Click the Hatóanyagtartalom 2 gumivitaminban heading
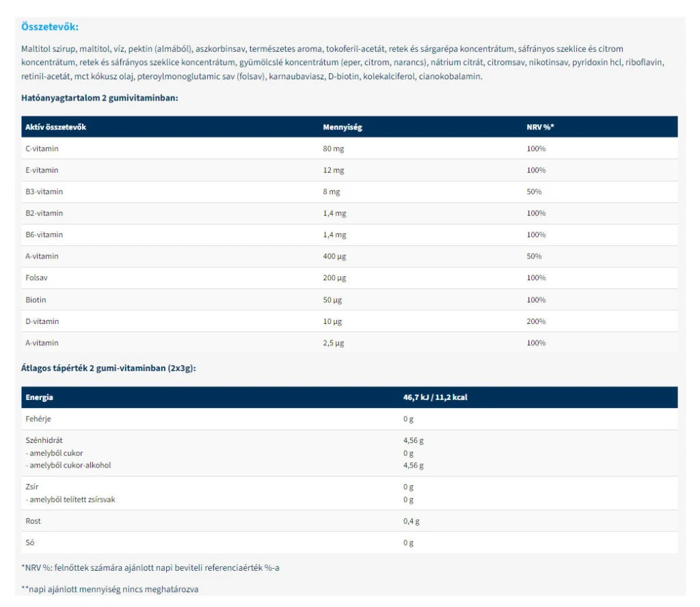The image size is (700, 607). click(x=100, y=98)
